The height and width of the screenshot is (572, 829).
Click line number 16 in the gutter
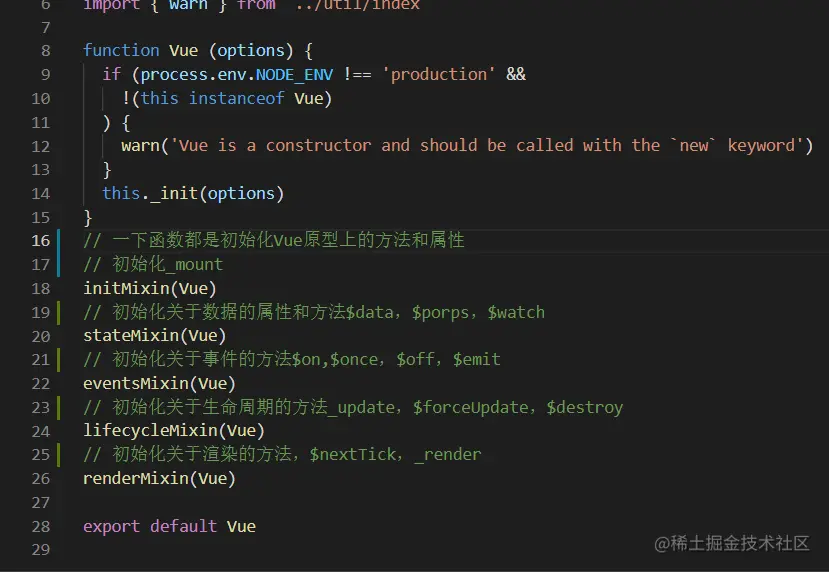tap(41, 241)
